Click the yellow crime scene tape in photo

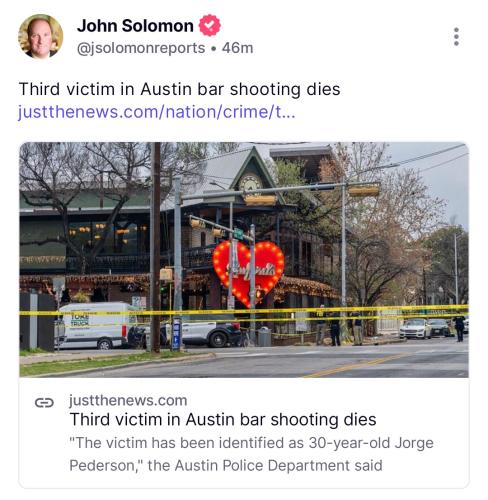[244, 312]
